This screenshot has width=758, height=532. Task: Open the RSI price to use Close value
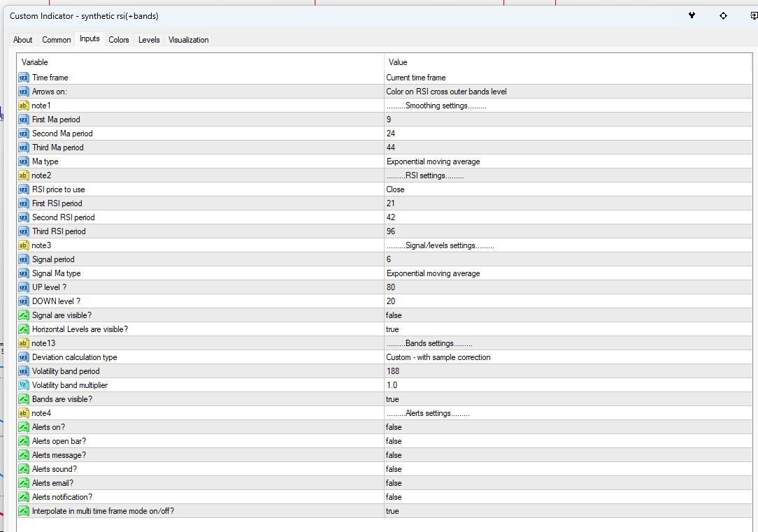tap(395, 189)
